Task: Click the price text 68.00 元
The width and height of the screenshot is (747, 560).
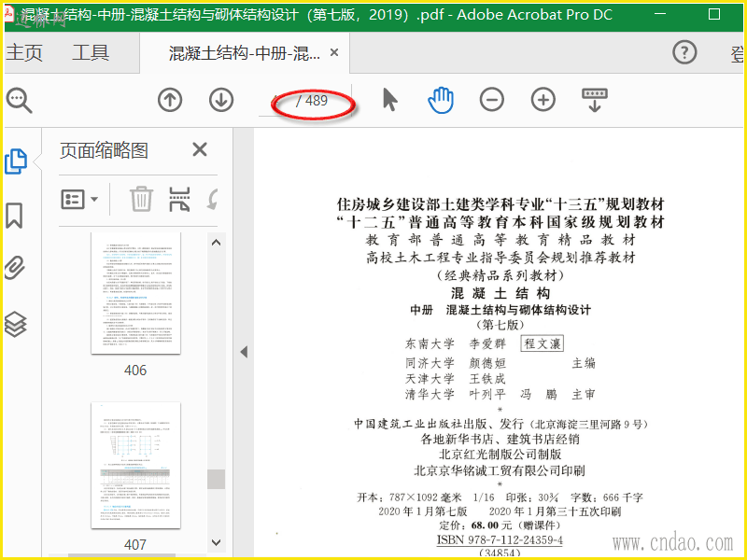Action: click(x=491, y=525)
